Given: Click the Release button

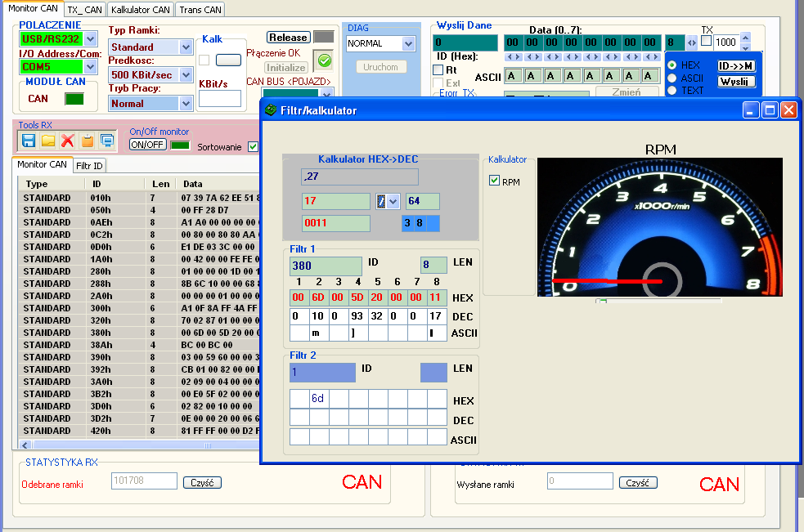Looking at the screenshot, I should [288, 37].
